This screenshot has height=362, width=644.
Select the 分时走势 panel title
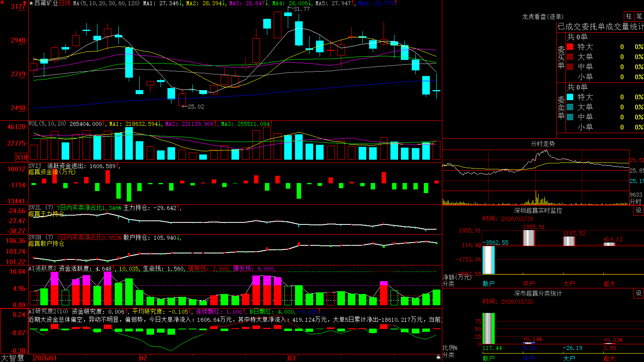(543, 144)
